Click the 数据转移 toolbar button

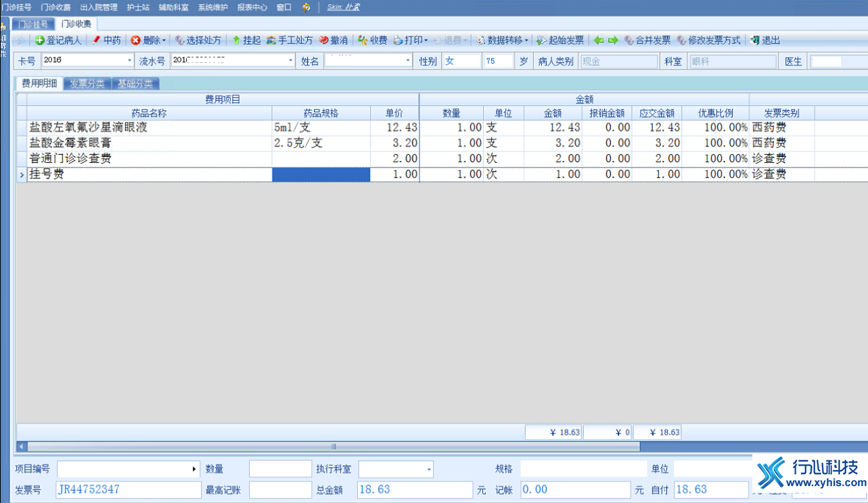tap(500, 41)
